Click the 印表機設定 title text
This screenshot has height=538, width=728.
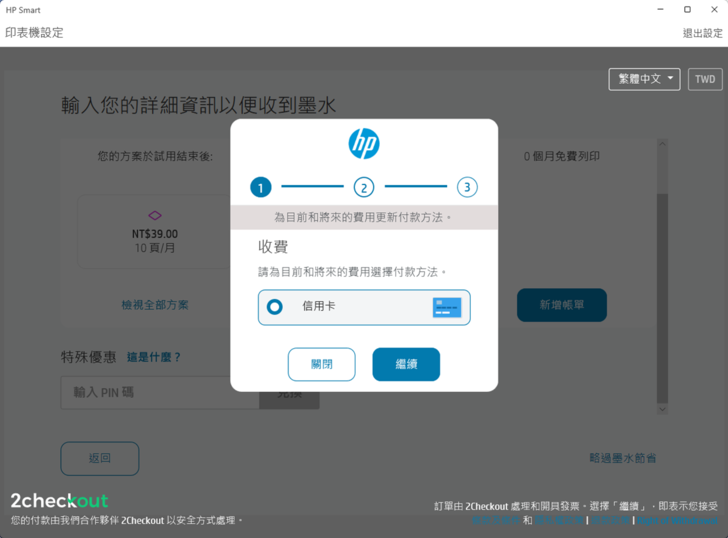[34, 32]
